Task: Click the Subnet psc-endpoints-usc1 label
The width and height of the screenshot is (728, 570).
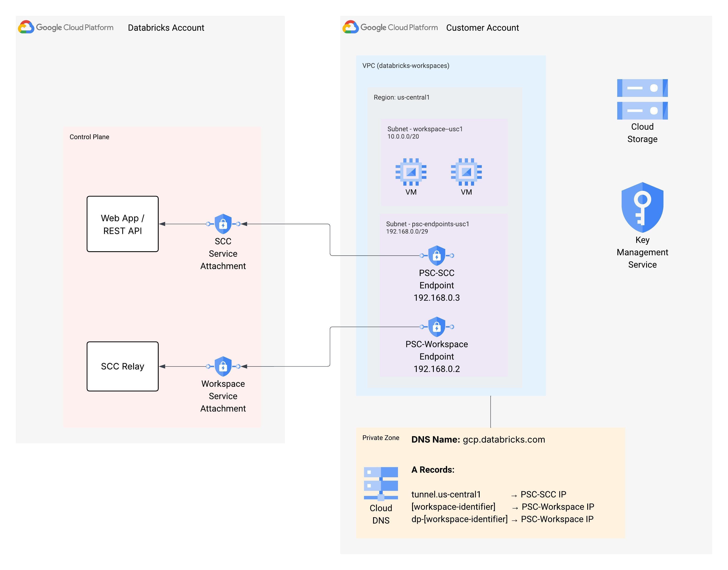Action: click(427, 224)
